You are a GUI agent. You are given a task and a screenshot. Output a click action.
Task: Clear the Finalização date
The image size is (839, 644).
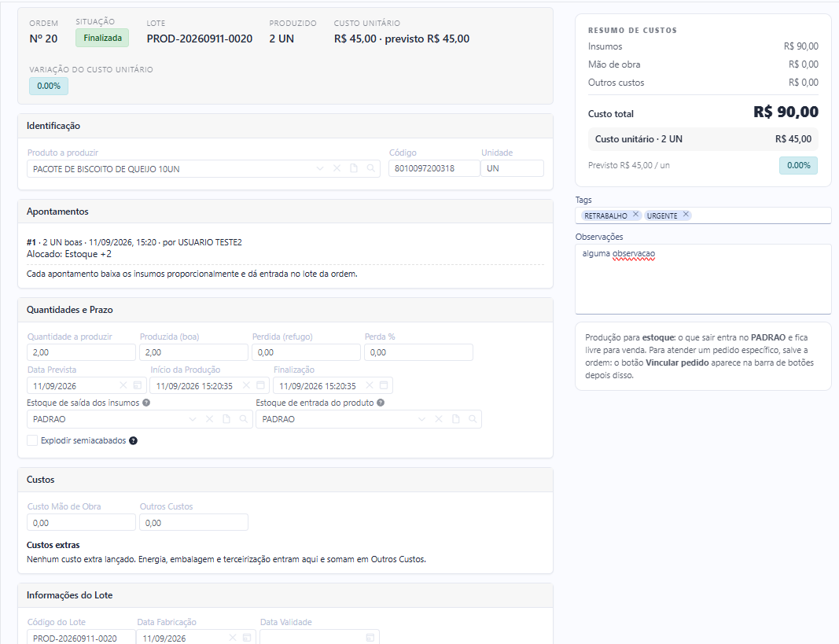coord(370,385)
